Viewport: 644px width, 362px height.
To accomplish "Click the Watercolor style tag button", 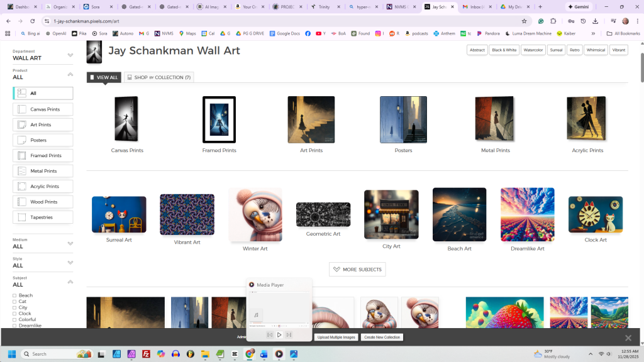I will tap(533, 50).
